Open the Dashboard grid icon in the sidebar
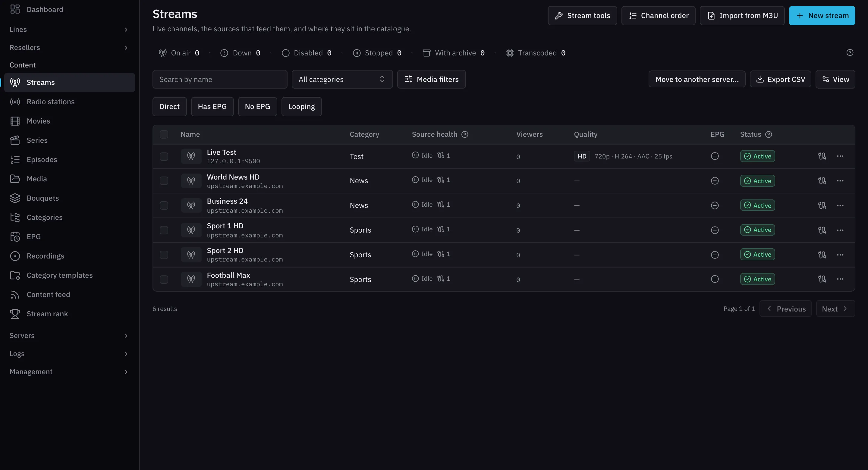The width and height of the screenshot is (868, 470). (15, 9)
